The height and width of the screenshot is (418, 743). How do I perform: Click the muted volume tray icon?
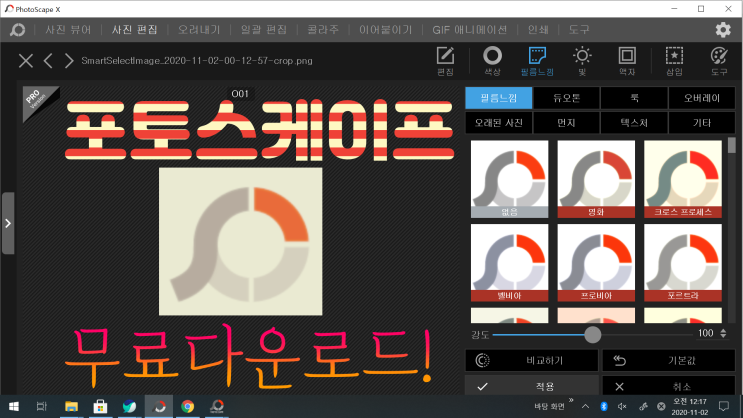[x=622, y=406]
